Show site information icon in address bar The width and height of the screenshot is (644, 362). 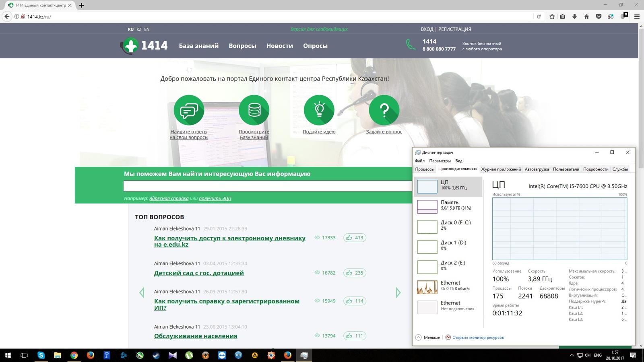(x=17, y=16)
